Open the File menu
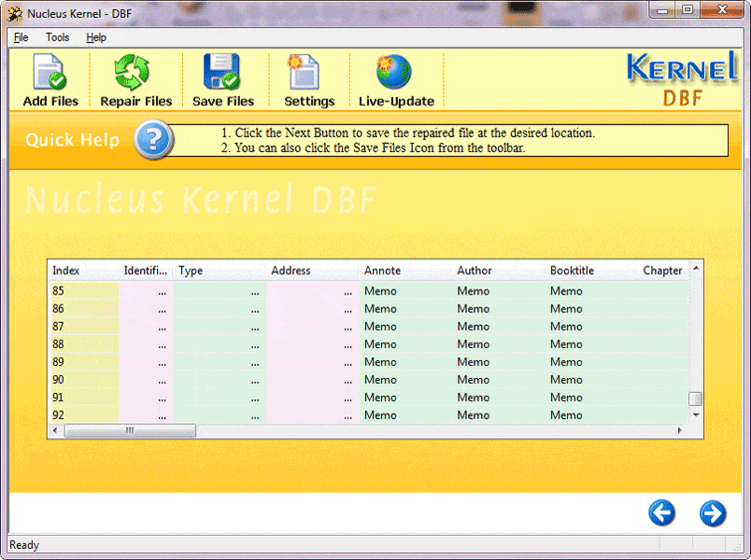This screenshot has height=560, width=751. [x=21, y=37]
